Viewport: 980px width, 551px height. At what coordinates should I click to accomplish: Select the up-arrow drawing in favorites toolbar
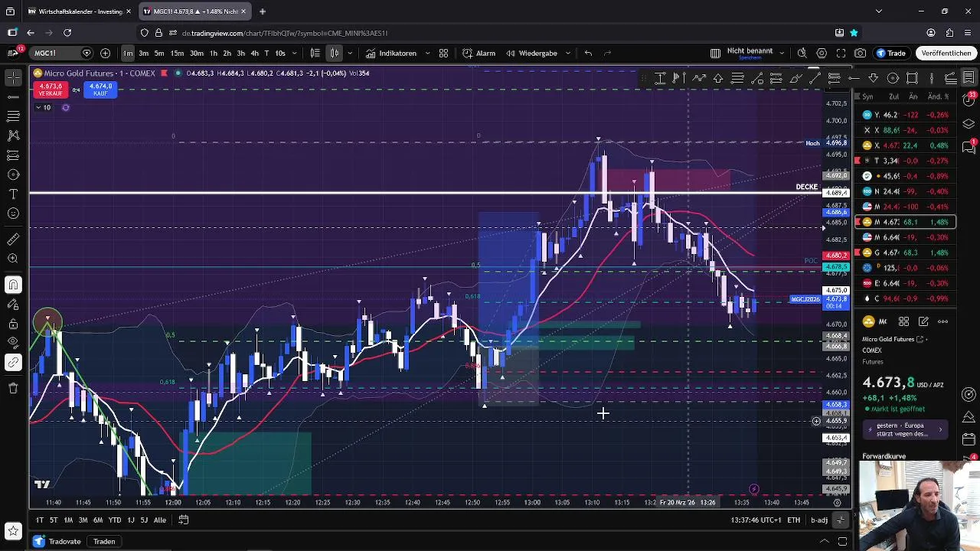pyautogui.click(x=718, y=78)
